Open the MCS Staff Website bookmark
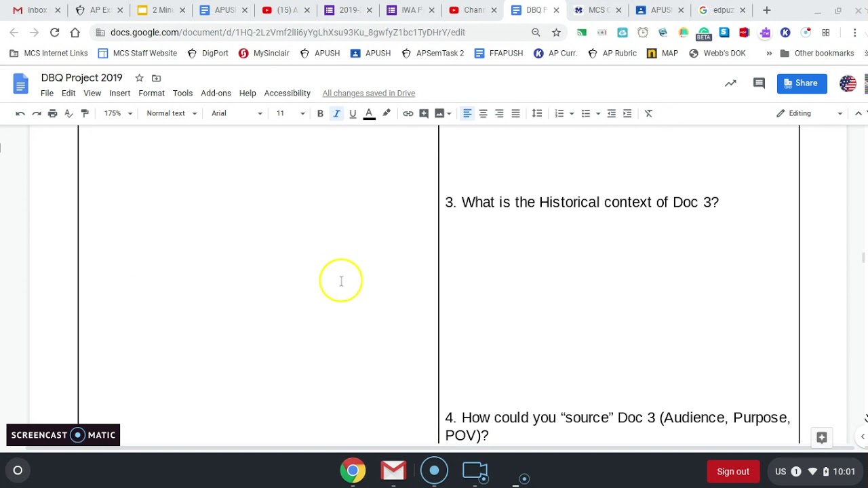Screen dimensions: 868x488 138,54
